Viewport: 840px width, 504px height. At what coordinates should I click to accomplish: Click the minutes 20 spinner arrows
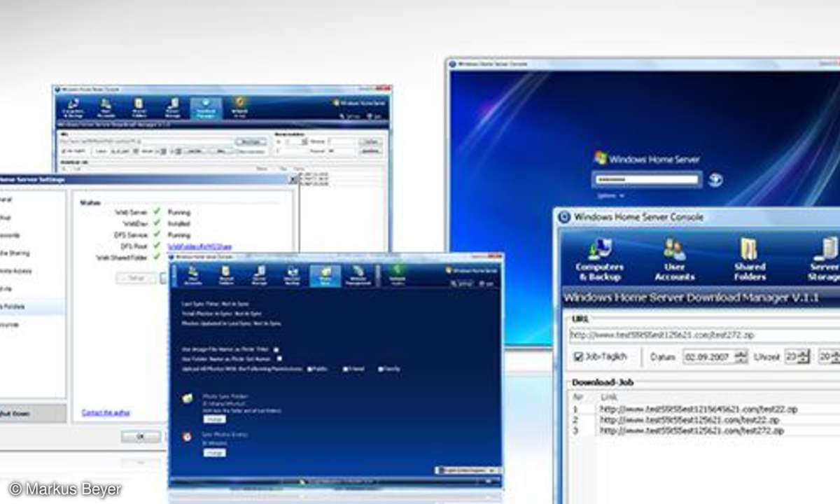pyautogui.click(x=836, y=357)
